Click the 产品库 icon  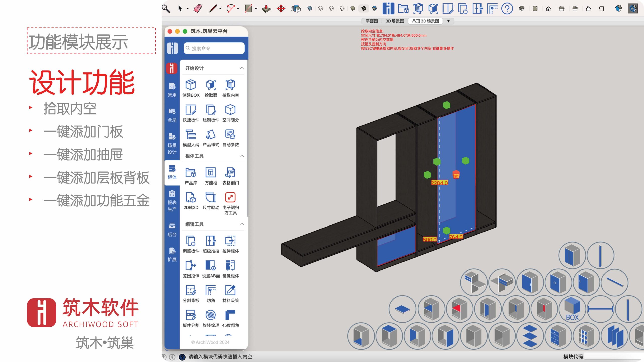point(191,173)
